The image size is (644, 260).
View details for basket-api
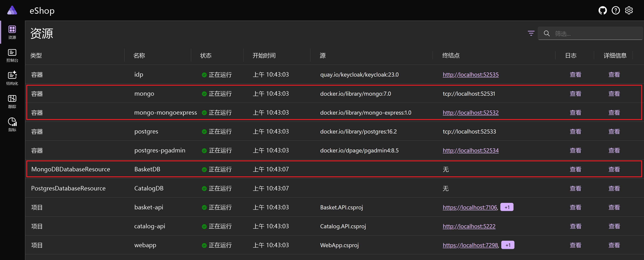point(614,207)
